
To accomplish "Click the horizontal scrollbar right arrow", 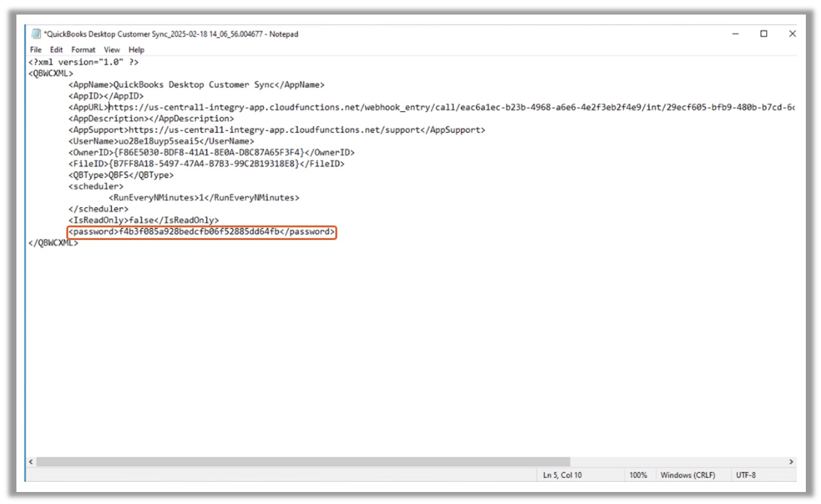I will tap(791, 462).
